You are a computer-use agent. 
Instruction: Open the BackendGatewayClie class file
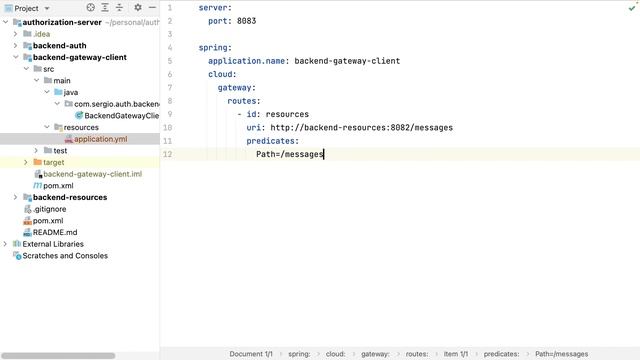pyautogui.click(x=122, y=116)
